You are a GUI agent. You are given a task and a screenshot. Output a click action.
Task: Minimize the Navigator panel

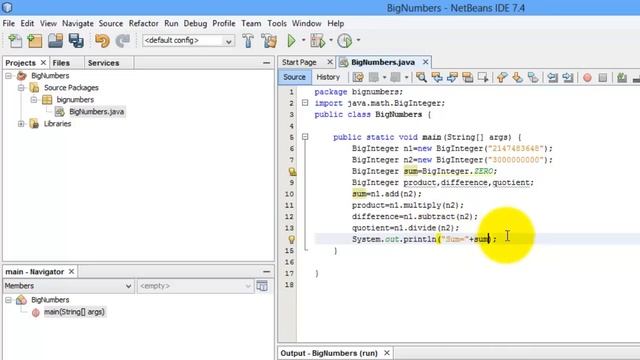pyautogui.click(x=267, y=271)
